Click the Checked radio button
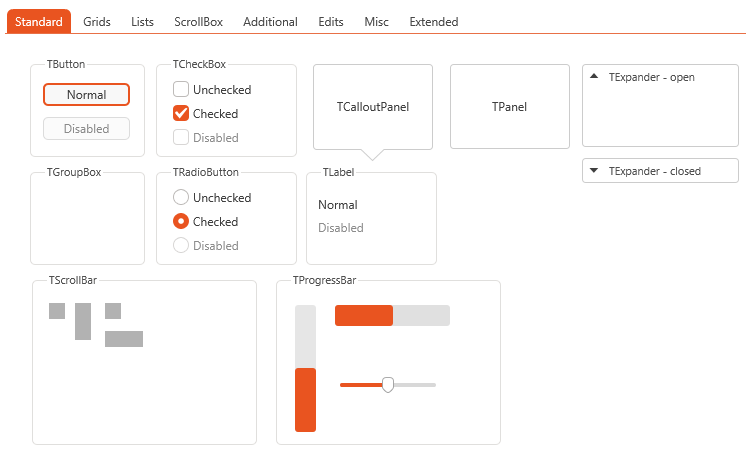This screenshot has height=453, width=755. tap(181, 221)
